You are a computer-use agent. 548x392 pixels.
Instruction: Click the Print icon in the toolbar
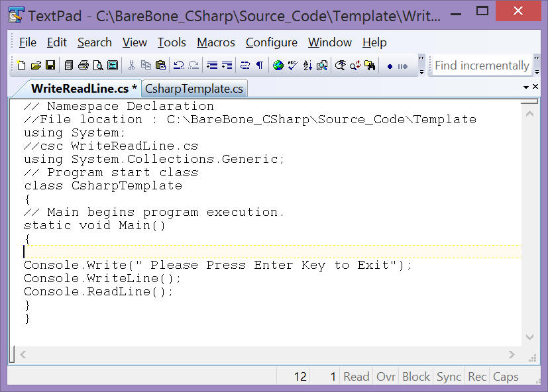point(83,66)
